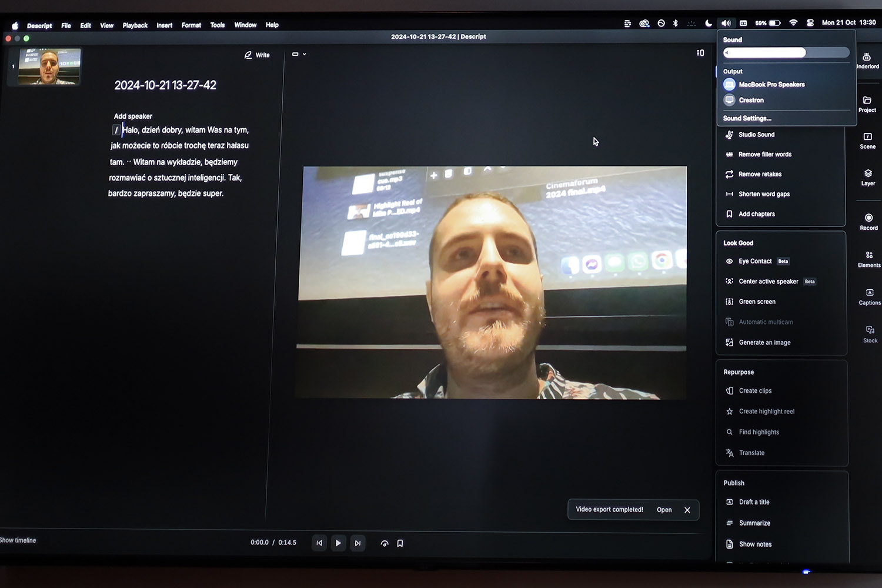Open the Scene sidebar panel
The height and width of the screenshot is (588, 882).
tap(867, 139)
